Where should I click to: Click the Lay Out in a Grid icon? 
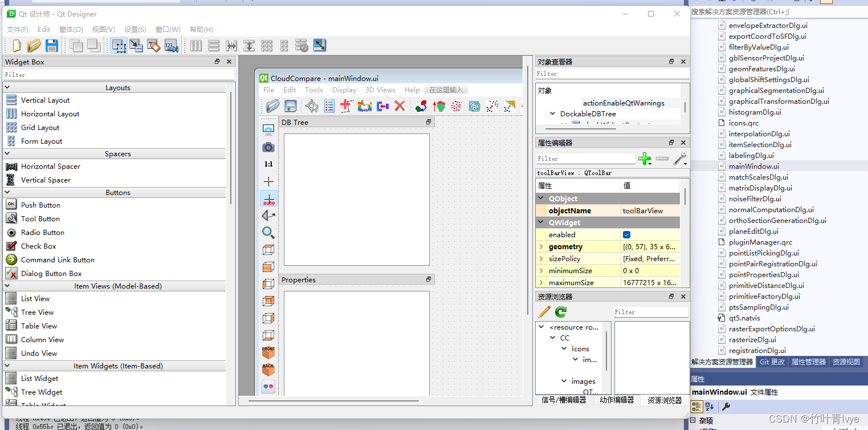coord(267,46)
